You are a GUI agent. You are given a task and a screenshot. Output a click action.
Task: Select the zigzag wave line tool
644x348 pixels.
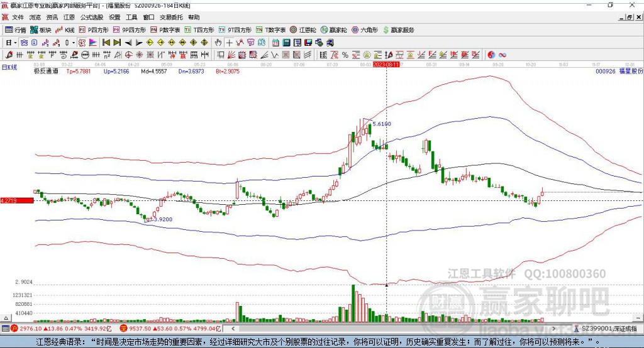[274, 55]
